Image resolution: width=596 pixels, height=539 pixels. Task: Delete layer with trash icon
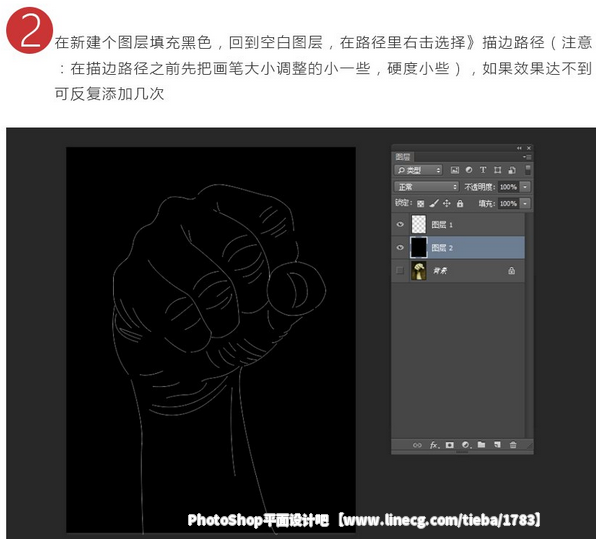(513, 445)
